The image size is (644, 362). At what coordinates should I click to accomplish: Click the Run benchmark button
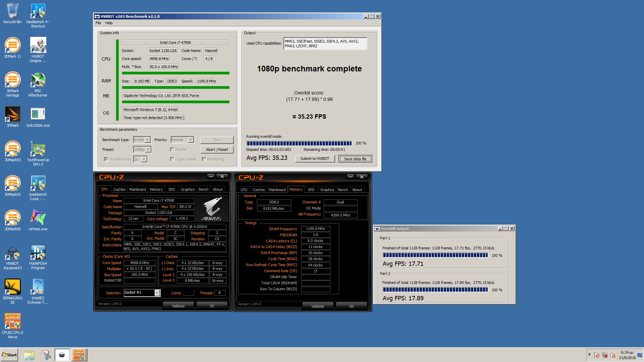217,140
